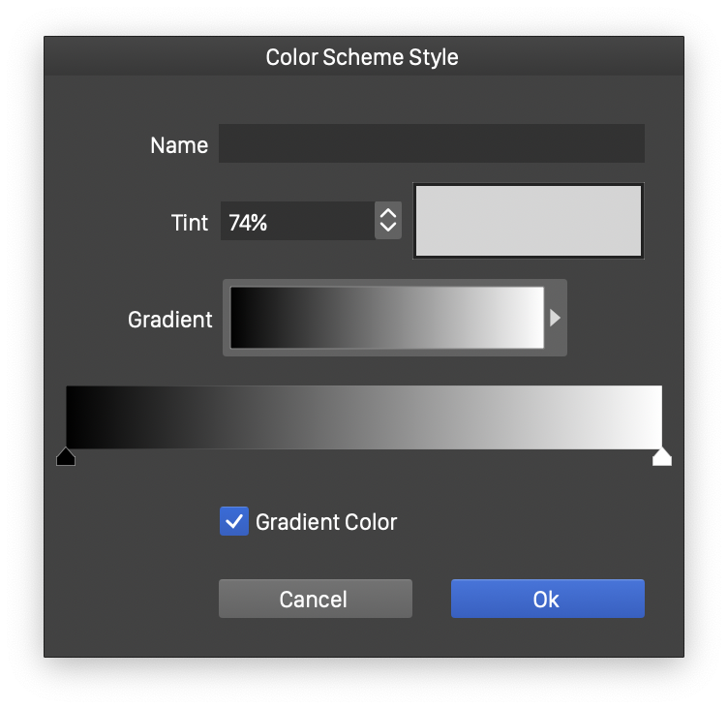Screen dimensions: 728x709
Task: Click the Name text field
Action: click(x=431, y=143)
